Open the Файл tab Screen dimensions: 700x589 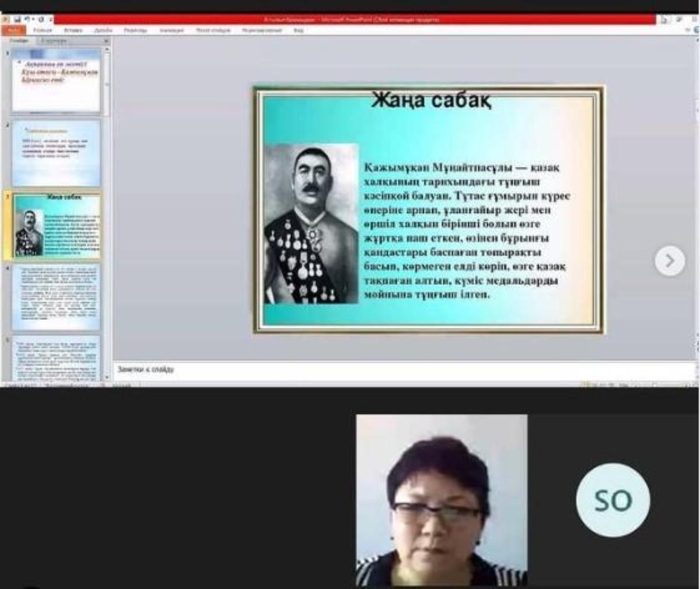[14, 30]
